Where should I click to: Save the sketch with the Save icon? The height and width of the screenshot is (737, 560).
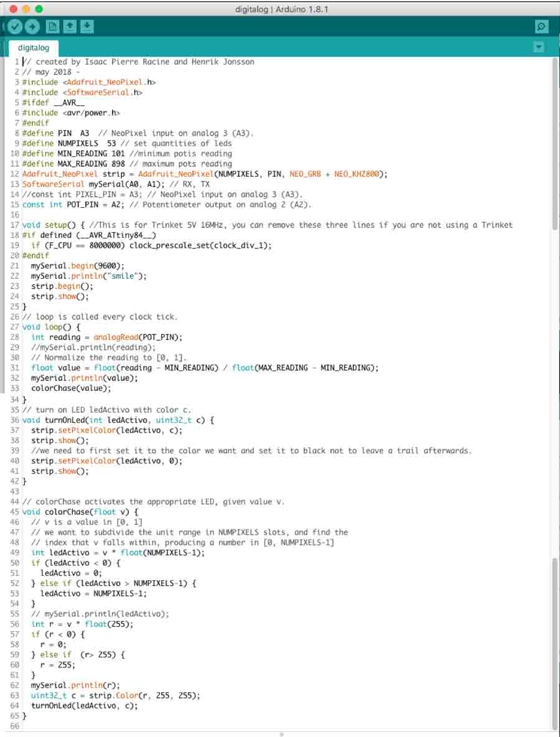(x=87, y=27)
